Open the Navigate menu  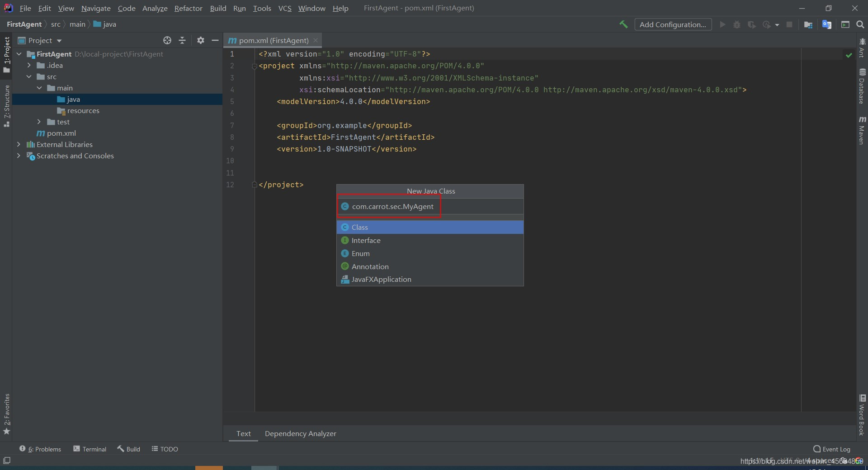(96, 8)
